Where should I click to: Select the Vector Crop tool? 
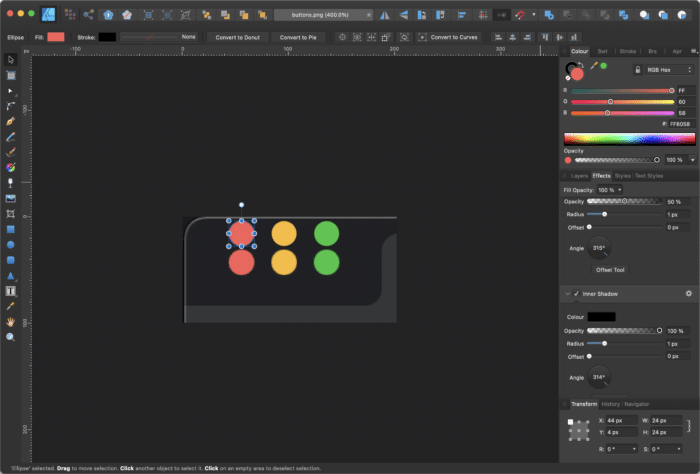(11, 214)
